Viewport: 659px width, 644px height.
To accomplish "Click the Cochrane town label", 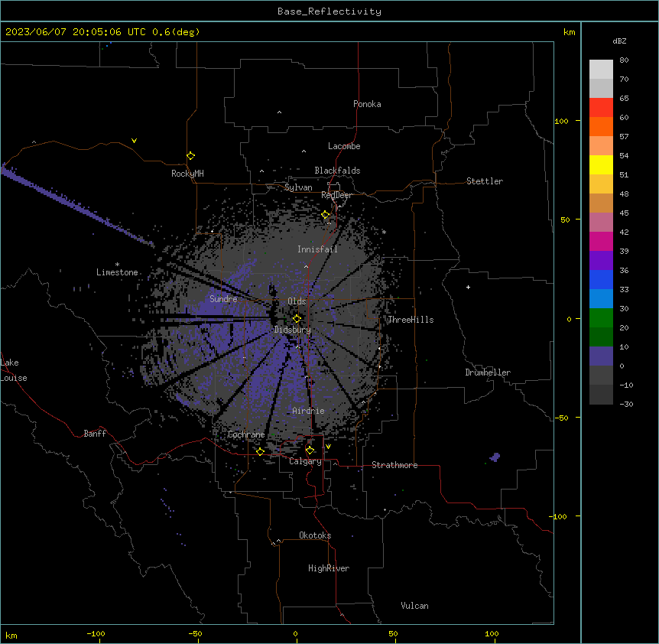I will click(246, 434).
